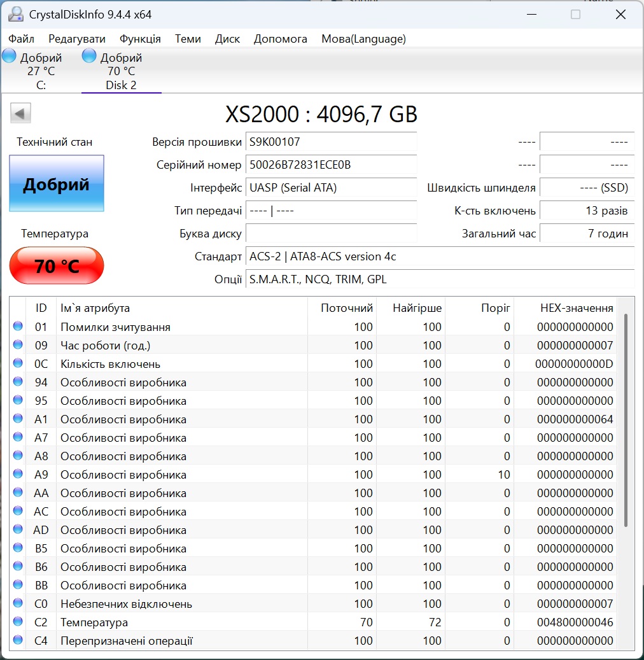The width and height of the screenshot is (644, 660).
Task: Click status dot for attribute A7
Action: pyautogui.click(x=18, y=437)
